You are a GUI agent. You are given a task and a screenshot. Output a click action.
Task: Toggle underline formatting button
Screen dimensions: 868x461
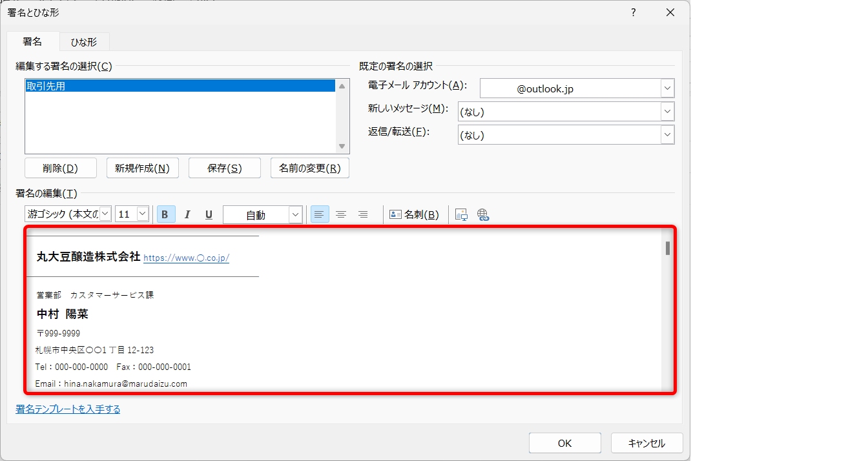pyautogui.click(x=209, y=214)
